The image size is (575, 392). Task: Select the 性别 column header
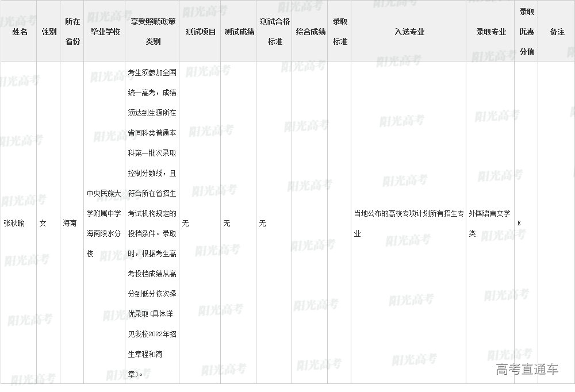(49, 32)
